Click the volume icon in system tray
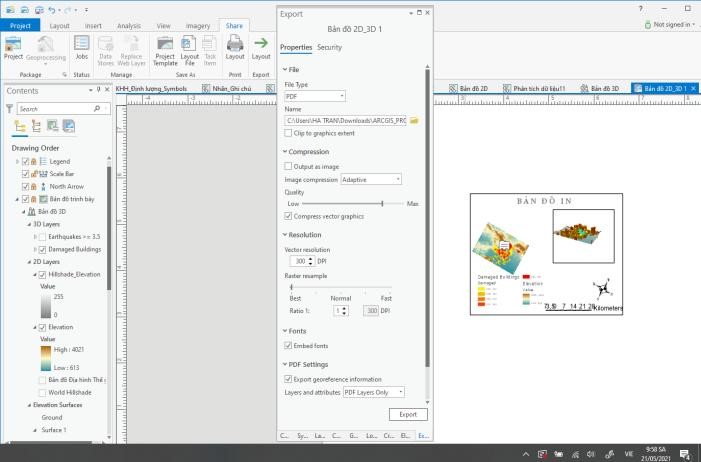The width and height of the screenshot is (701, 462). coord(591,454)
